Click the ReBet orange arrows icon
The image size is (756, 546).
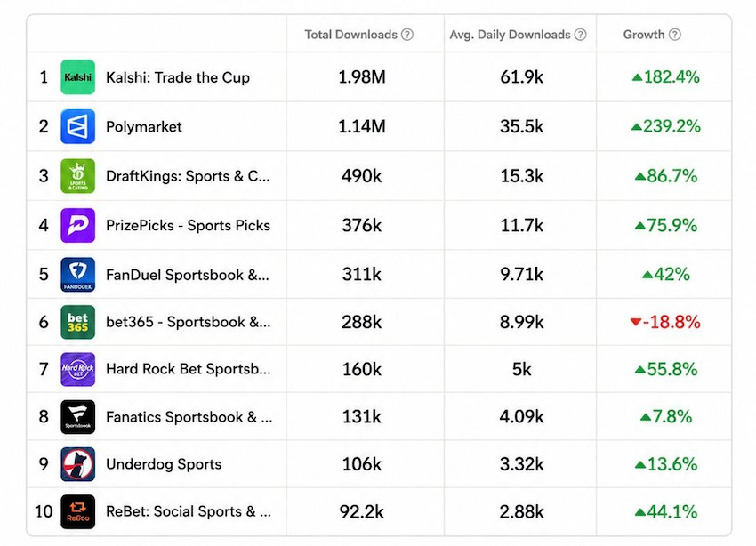77,511
